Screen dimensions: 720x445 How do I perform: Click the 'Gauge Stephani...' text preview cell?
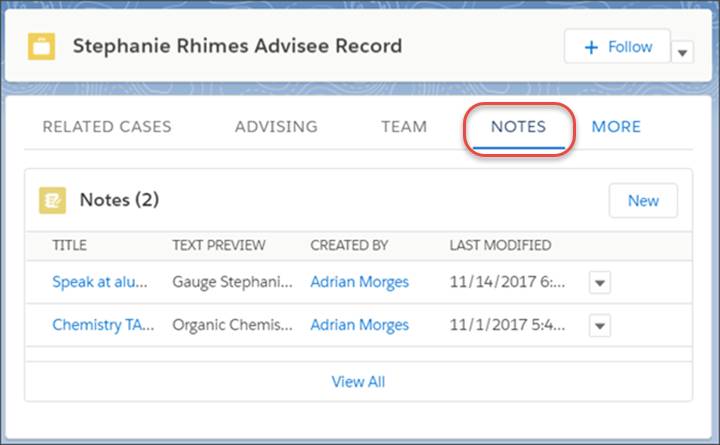click(232, 282)
